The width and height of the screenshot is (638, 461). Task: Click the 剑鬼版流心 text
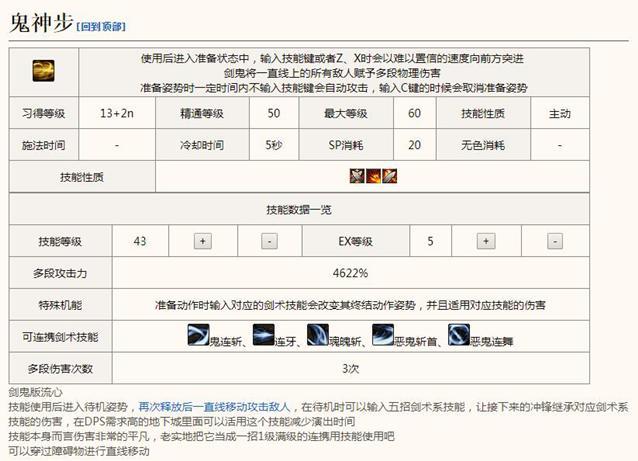pos(35,392)
